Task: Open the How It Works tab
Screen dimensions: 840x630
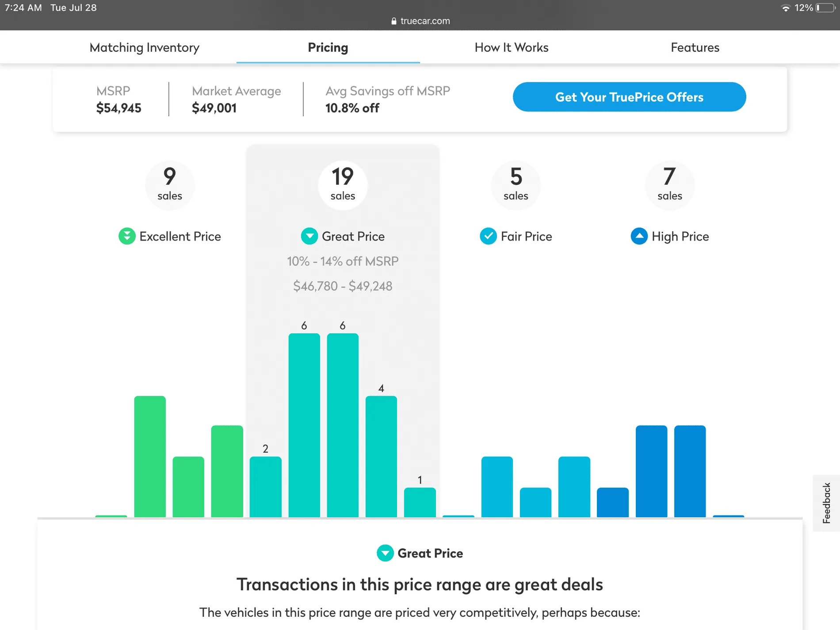Action: pos(512,47)
